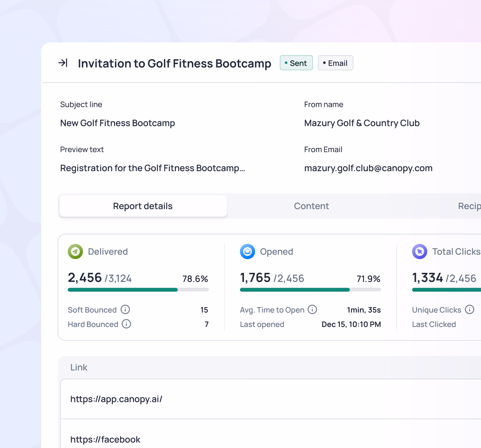Click the green Delivered paper plane icon

(75, 252)
